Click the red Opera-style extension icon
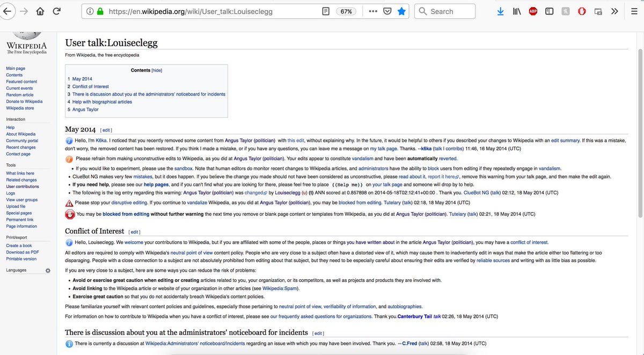 582,11
